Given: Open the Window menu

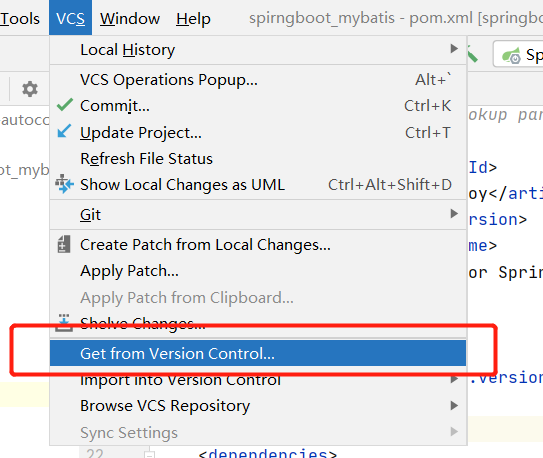Looking at the screenshot, I should point(130,18).
